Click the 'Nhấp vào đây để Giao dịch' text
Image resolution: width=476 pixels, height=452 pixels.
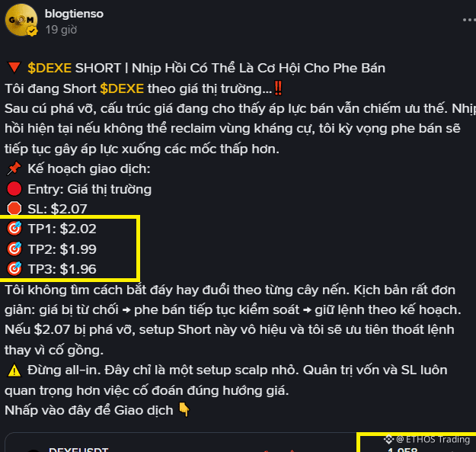point(89,410)
